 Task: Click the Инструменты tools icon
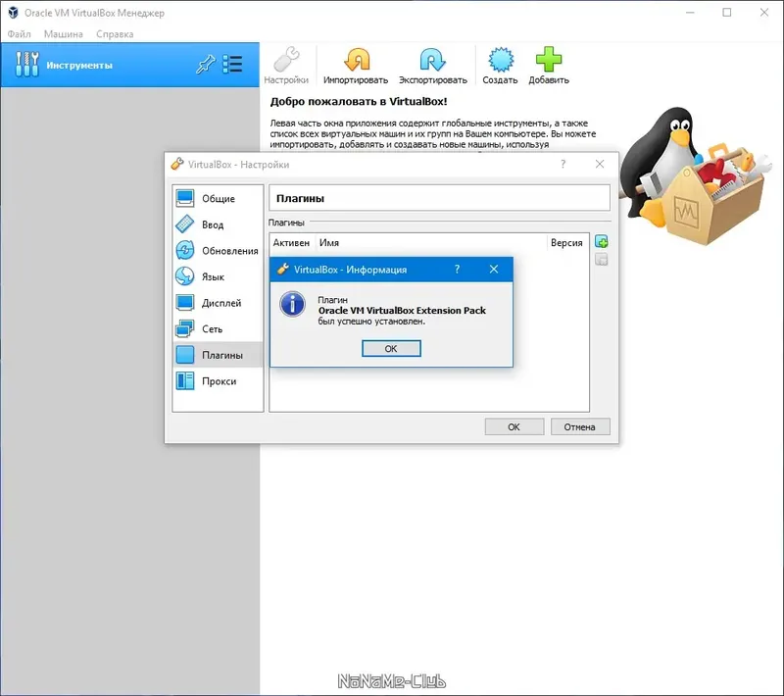[27, 65]
